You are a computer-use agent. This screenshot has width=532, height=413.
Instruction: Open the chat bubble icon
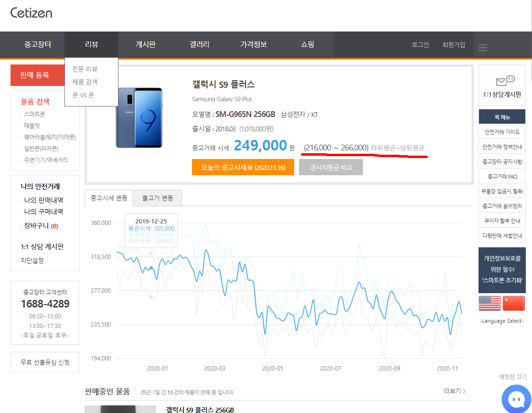click(x=517, y=400)
